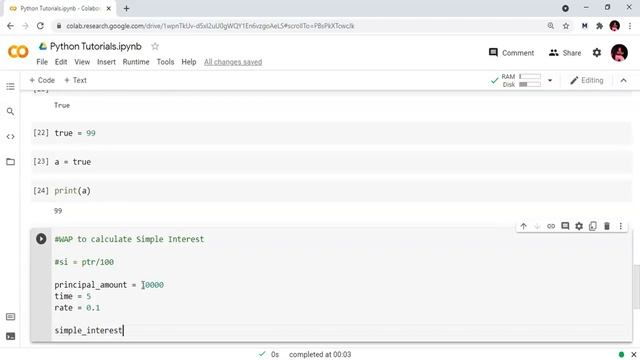Open user account avatar in Colab
640x360 pixels.
point(619,53)
